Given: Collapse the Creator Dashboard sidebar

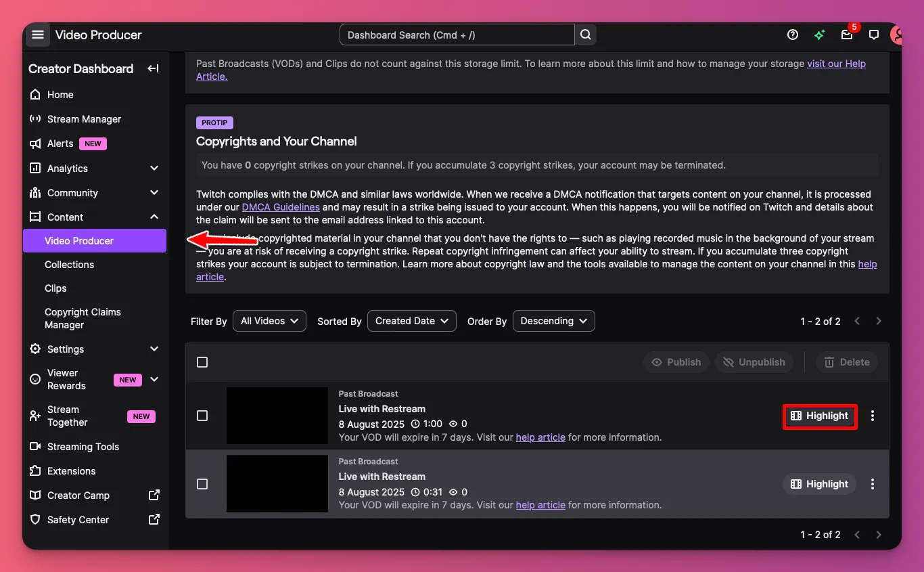Looking at the screenshot, I should pos(154,68).
